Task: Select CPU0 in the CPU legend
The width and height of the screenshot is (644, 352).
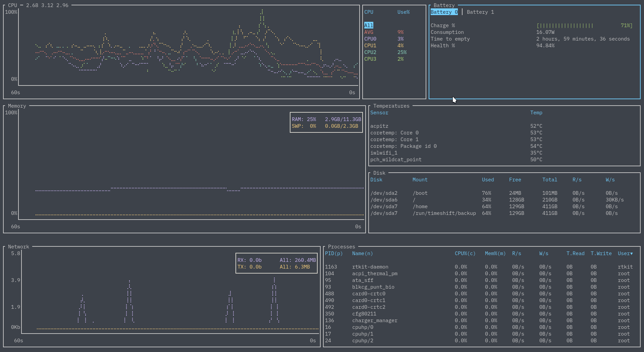Action: tap(384, 39)
